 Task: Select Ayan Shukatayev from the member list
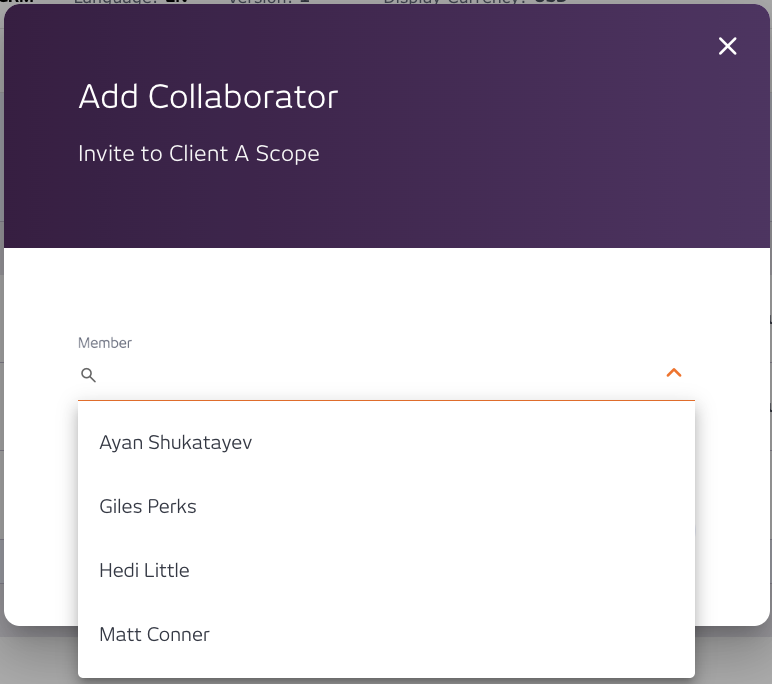176,442
